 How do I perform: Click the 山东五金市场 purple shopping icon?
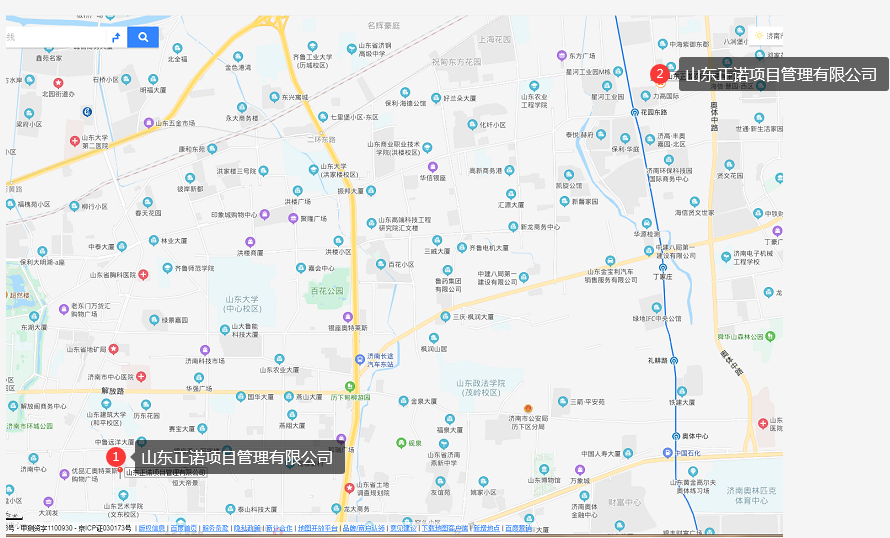[x=149, y=123]
